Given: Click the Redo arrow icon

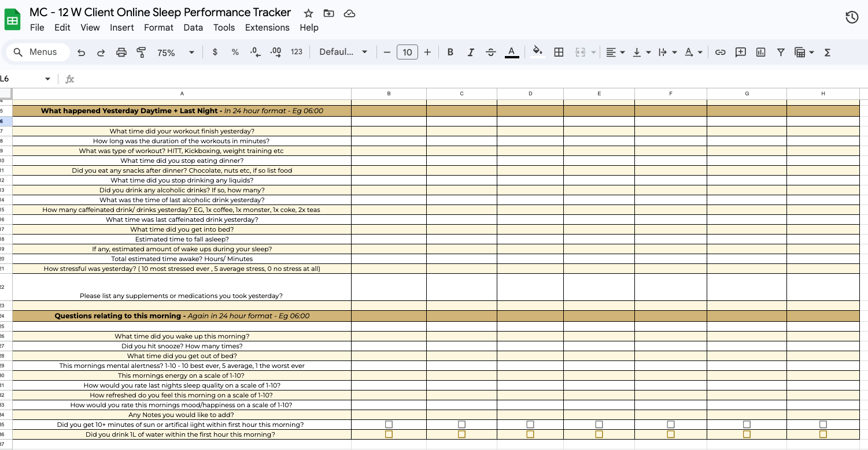Looking at the screenshot, I should (101, 52).
